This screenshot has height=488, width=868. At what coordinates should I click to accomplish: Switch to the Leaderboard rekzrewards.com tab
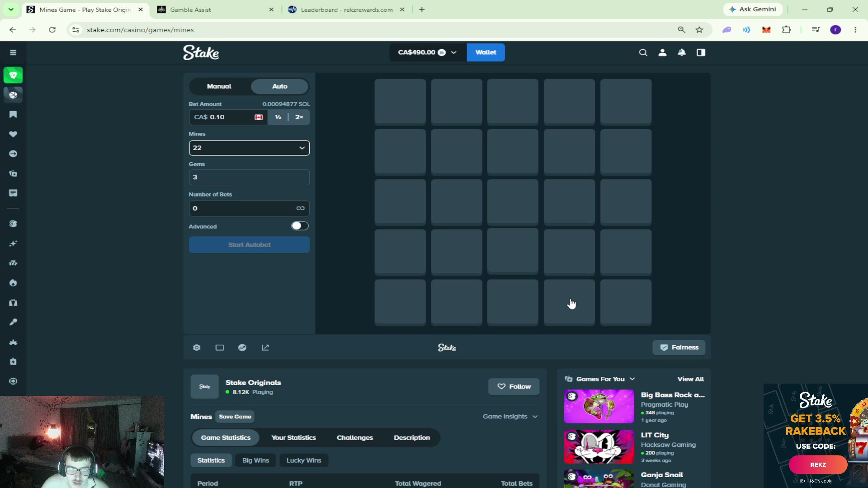(346, 9)
